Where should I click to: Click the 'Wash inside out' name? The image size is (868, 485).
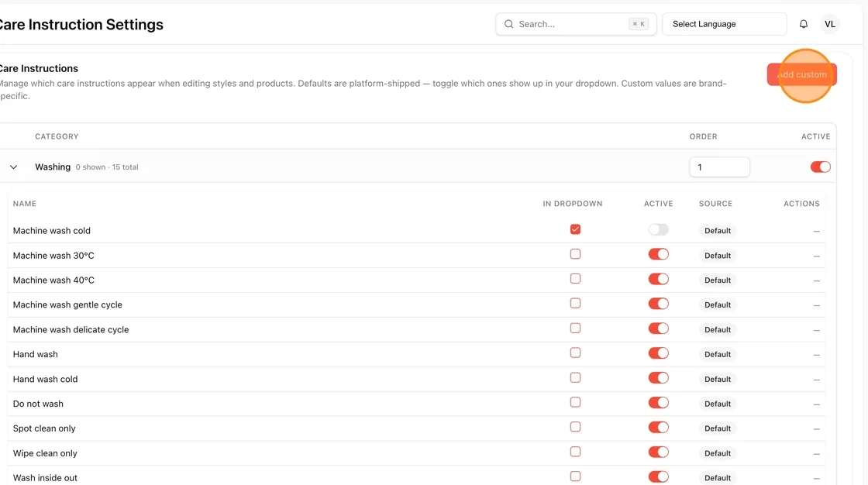coord(45,478)
